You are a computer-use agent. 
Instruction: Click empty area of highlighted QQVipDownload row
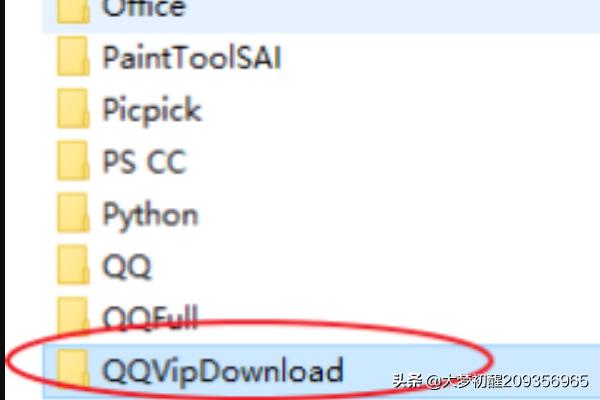(536, 358)
